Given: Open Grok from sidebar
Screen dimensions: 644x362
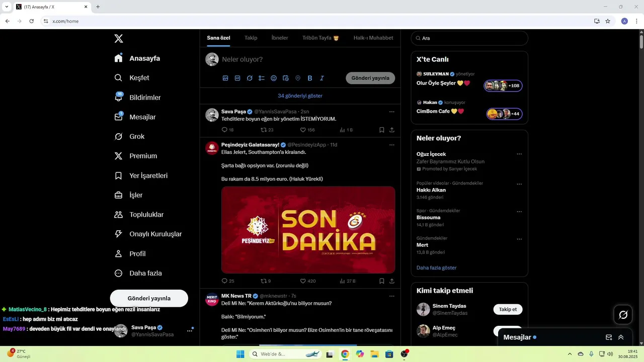Looking at the screenshot, I should click(130, 137).
